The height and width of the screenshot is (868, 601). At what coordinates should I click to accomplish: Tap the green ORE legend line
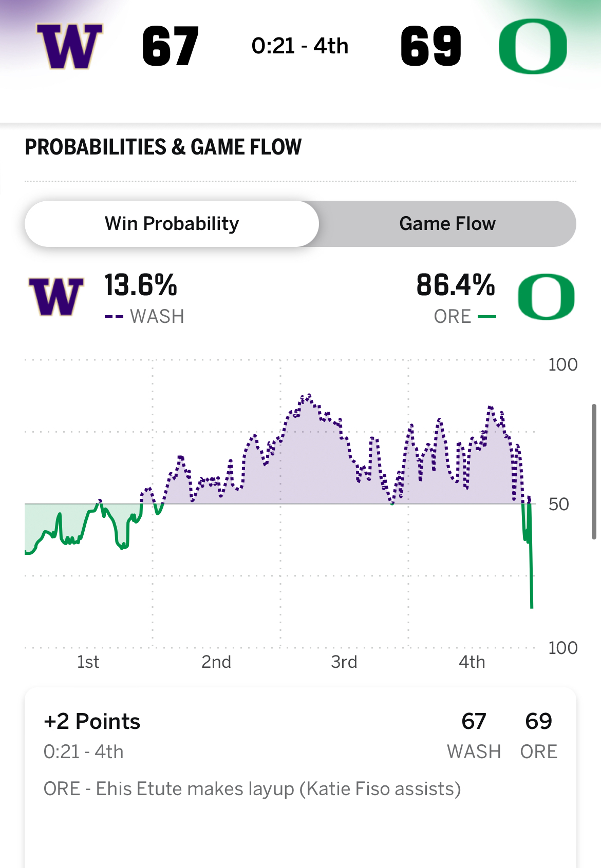point(487,317)
